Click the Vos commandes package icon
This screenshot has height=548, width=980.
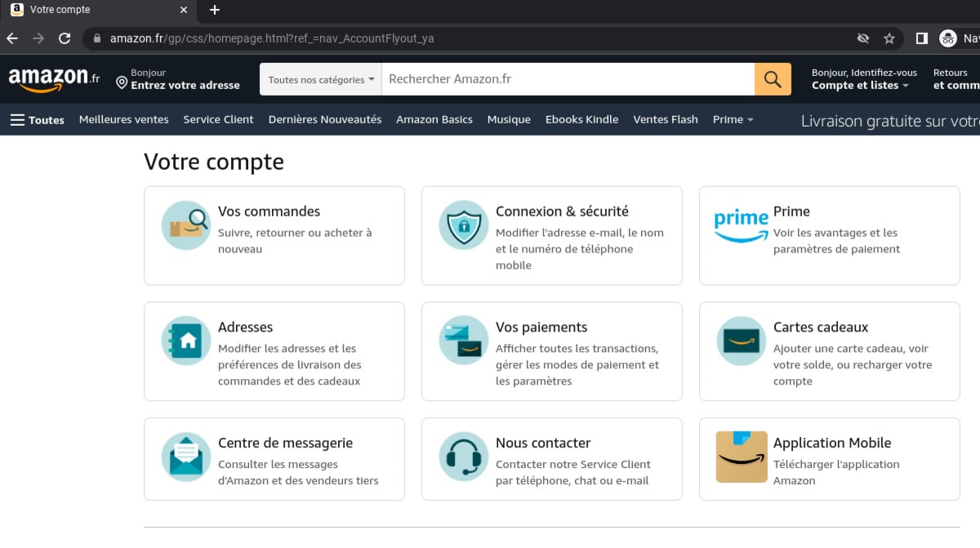(186, 225)
